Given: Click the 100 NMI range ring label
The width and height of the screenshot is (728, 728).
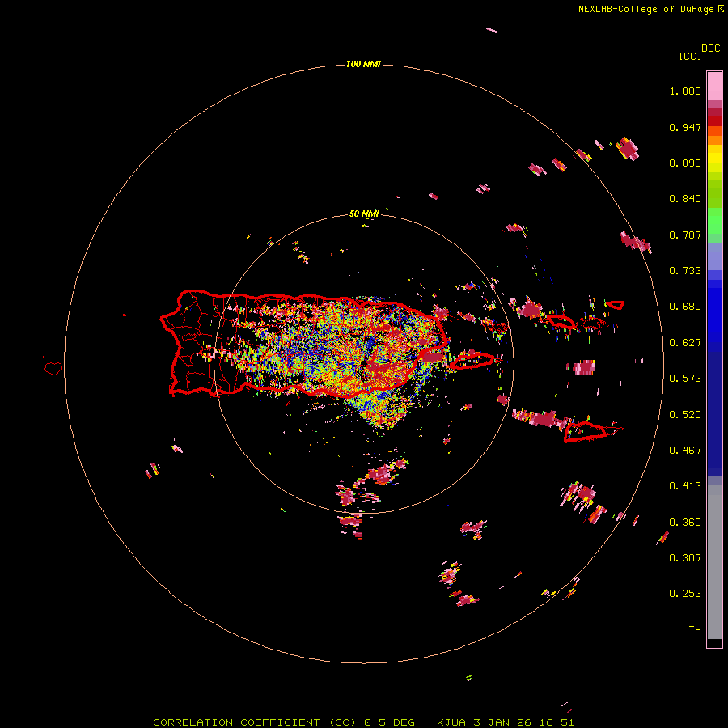Looking at the screenshot, I should 363,64.
